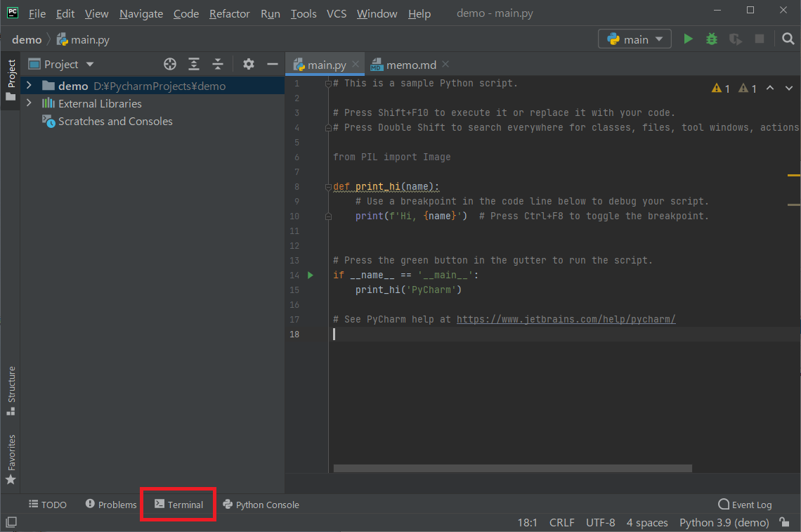Expand all icon in Project panel toolbar

194,64
